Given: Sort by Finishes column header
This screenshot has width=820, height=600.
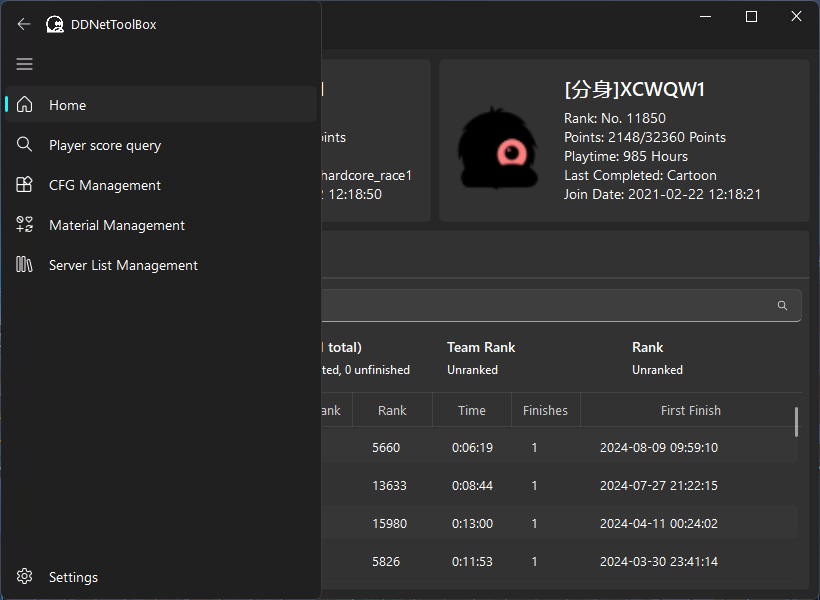Looking at the screenshot, I should (x=545, y=411).
